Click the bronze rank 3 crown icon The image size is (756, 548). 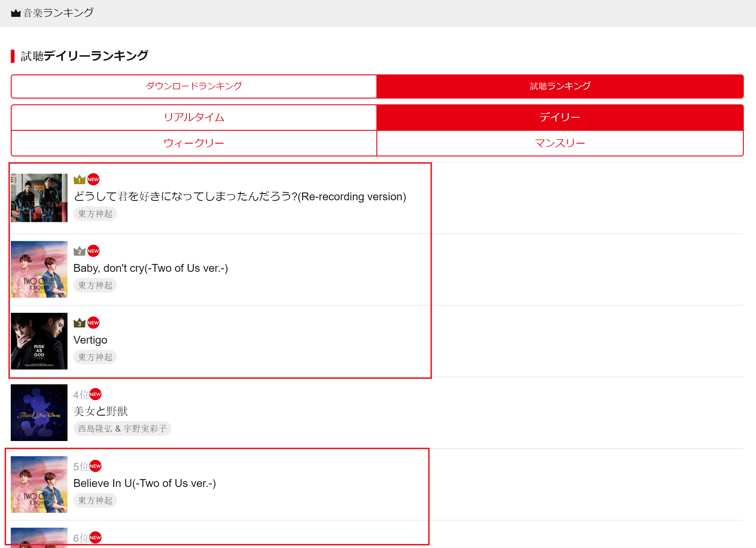click(x=79, y=323)
